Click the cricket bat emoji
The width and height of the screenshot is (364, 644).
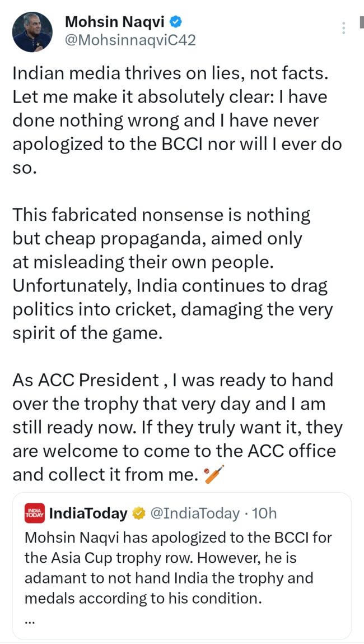click(214, 474)
